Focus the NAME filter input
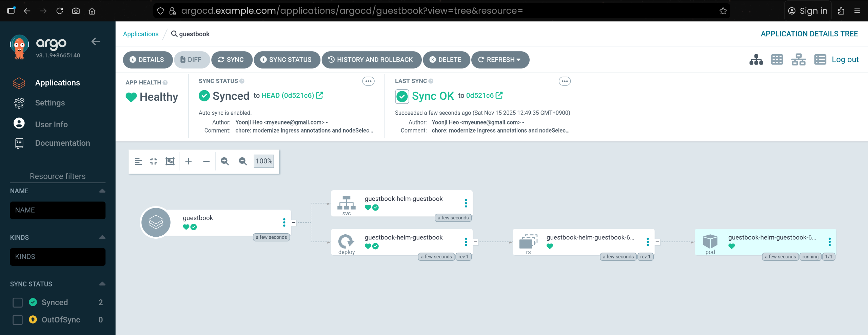 [58, 210]
